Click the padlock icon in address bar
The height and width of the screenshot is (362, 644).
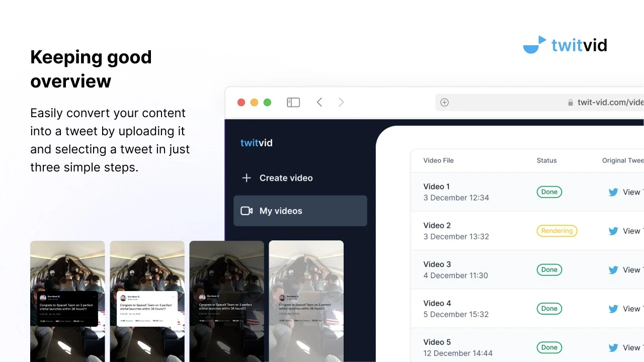[571, 103]
